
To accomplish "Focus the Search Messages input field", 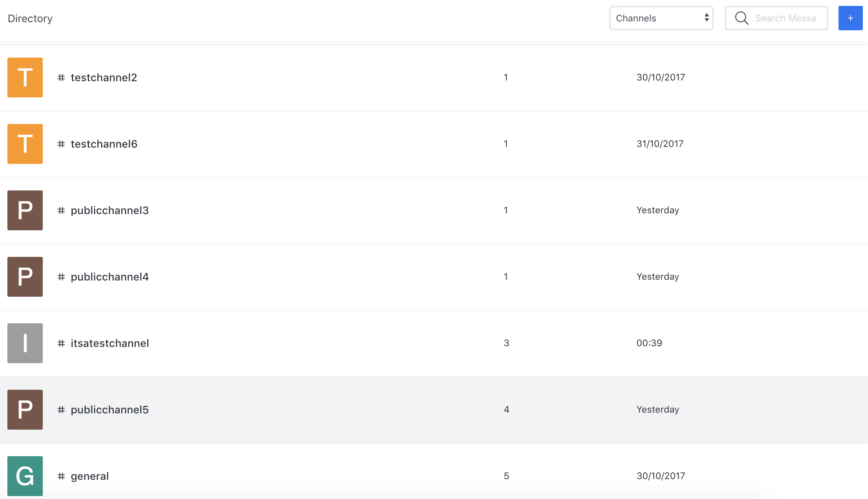I will click(x=785, y=18).
